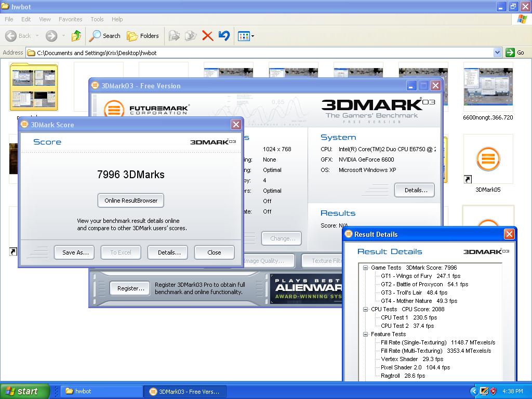
Task: Select the 3DMark05 shortcut icon
Action: 488,159
